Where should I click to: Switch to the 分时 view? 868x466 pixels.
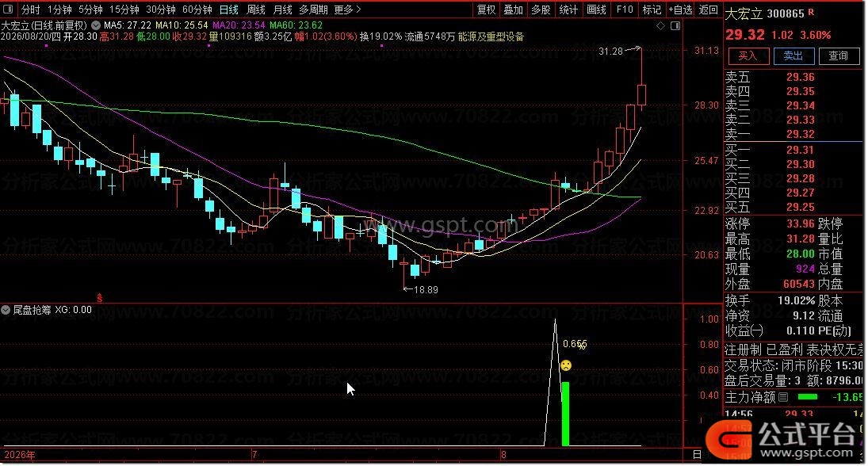coord(30,10)
